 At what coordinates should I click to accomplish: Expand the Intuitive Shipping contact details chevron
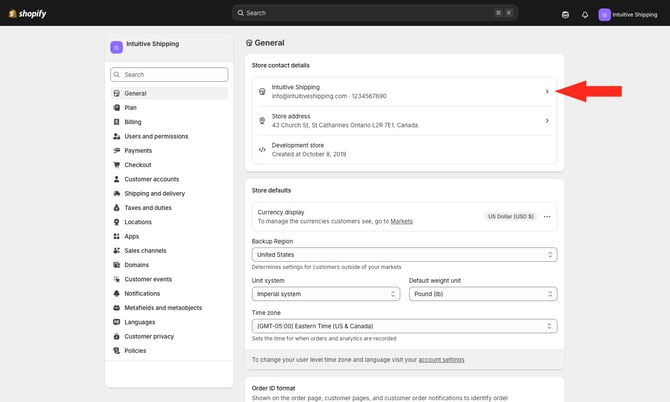(x=547, y=91)
